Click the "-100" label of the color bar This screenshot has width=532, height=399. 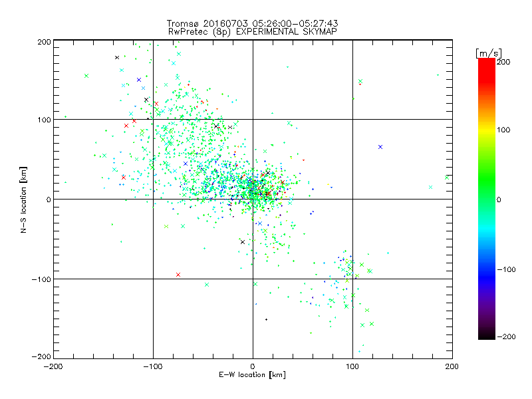tap(506, 270)
